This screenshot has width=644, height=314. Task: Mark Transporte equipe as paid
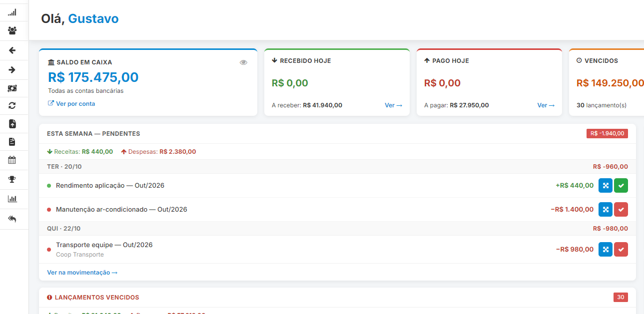[x=621, y=249]
